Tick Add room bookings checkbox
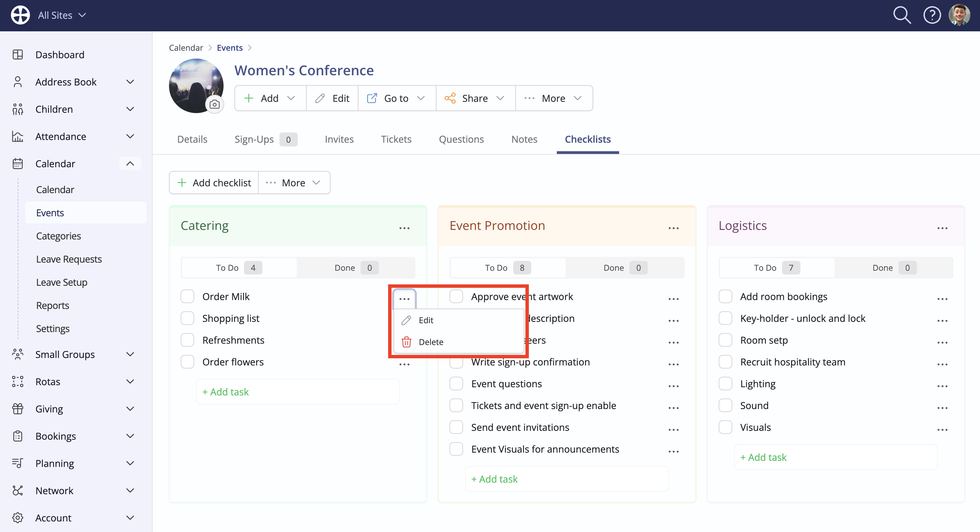The width and height of the screenshot is (980, 532). point(725,296)
